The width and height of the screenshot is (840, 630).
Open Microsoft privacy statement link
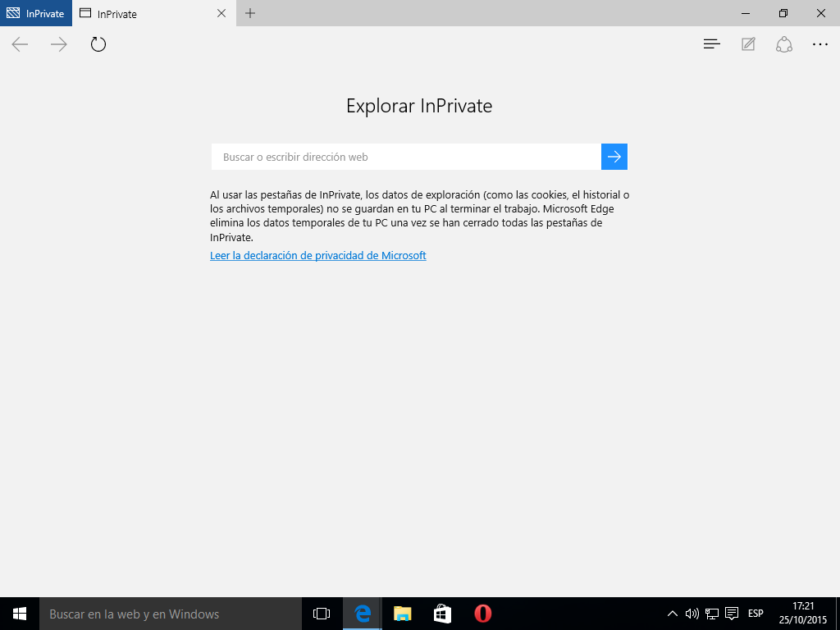coord(318,255)
